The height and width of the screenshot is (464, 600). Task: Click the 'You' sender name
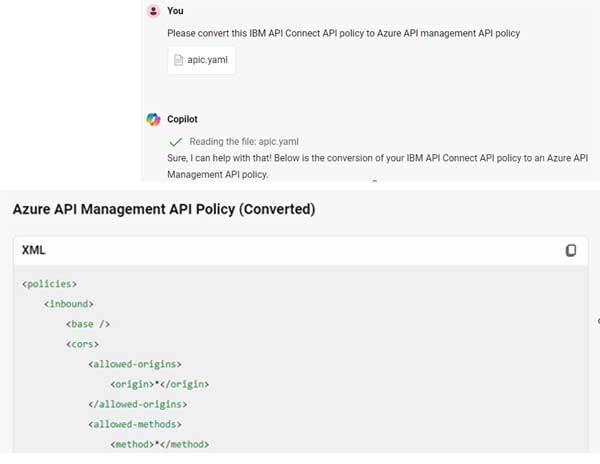click(x=175, y=11)
